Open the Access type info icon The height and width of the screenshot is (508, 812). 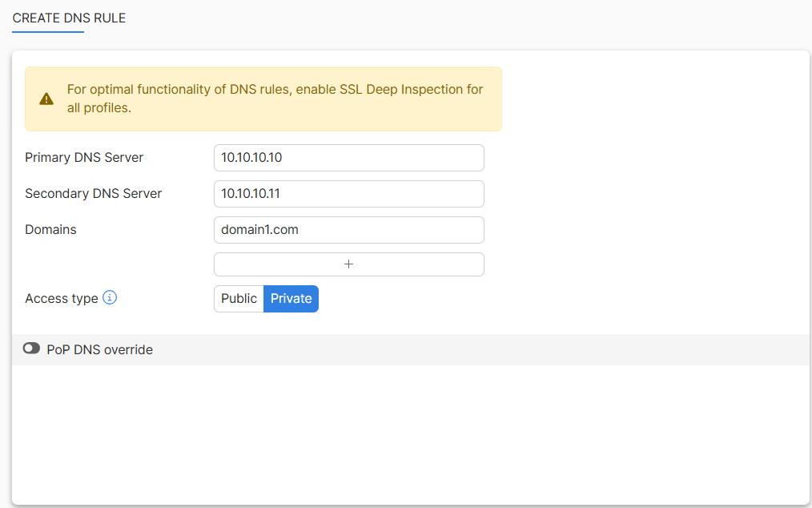point(109,297)
